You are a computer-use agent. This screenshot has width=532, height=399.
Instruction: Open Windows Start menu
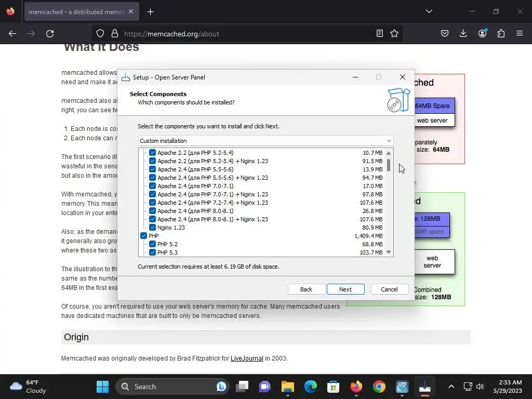[x=102, y=387]
